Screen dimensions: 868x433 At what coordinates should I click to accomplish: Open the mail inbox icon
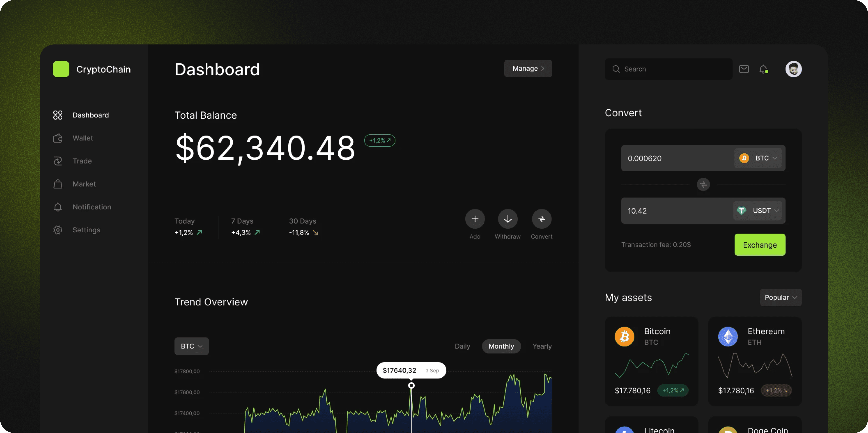(x=744, y=69)
